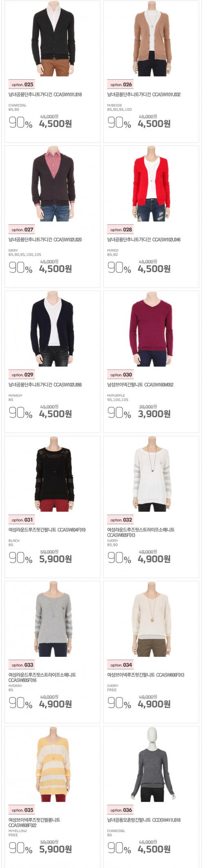The height and width of the screenshot is (868, 204).
Task: Open the CCDSW411U018 knit title link
Action: 144,820
